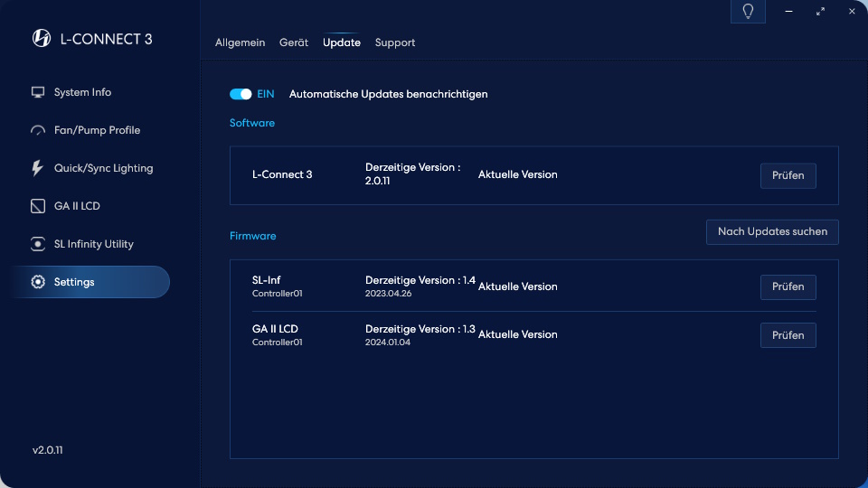Click the L-Connect 3 logo icon
The width and height of the screenshot is (868, 488).
[42, 38]
